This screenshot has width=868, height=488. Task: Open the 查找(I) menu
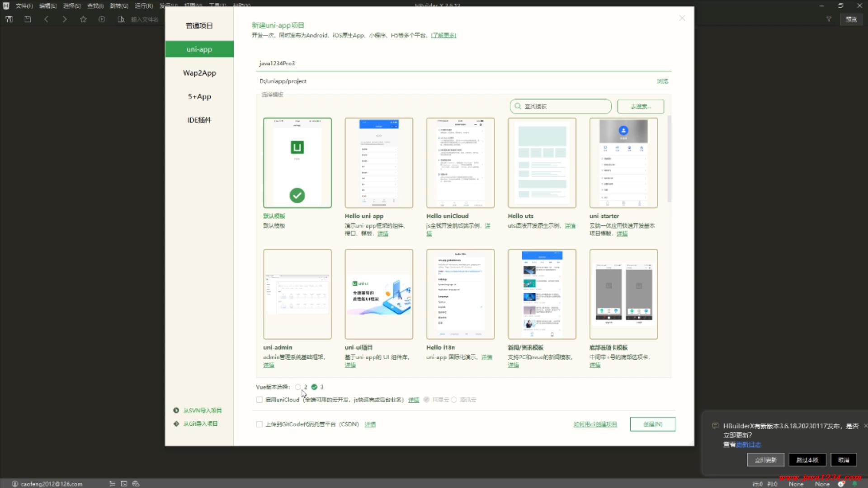[x=95, y=6]
